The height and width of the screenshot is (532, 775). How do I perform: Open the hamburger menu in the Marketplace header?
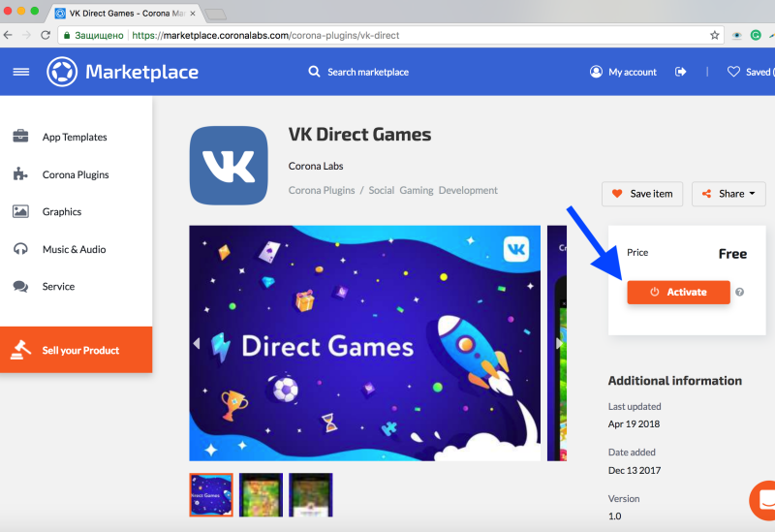coord(20,72)
